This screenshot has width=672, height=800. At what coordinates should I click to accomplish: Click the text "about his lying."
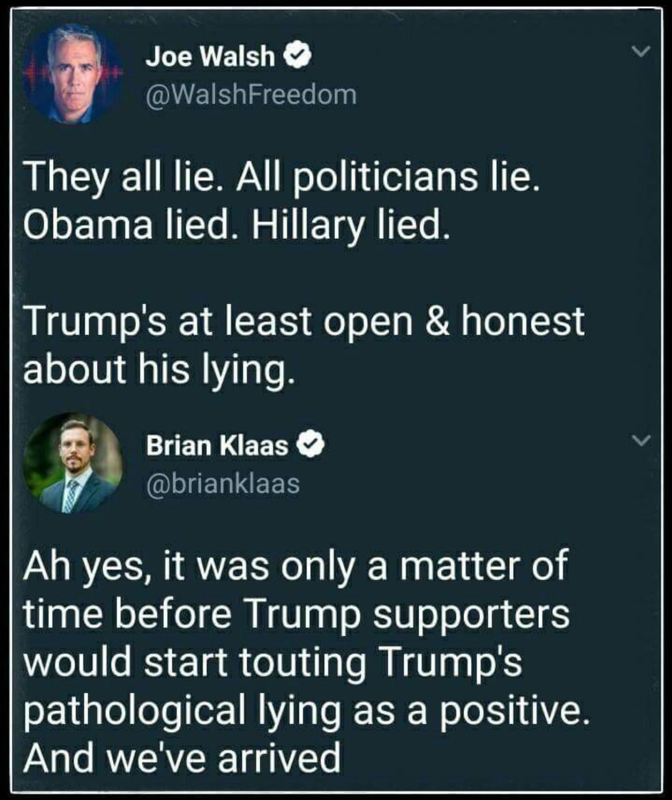click(158, 370)
